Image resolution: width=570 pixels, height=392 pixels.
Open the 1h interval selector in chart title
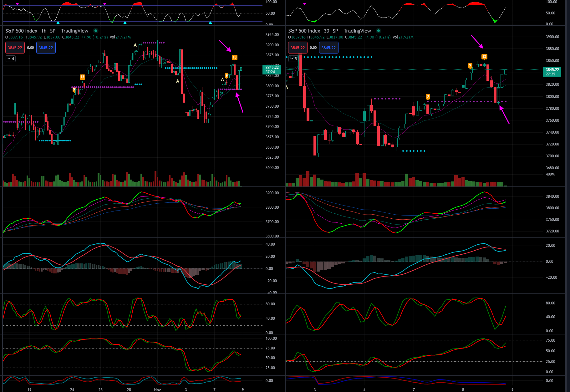[x=44, y=31]
